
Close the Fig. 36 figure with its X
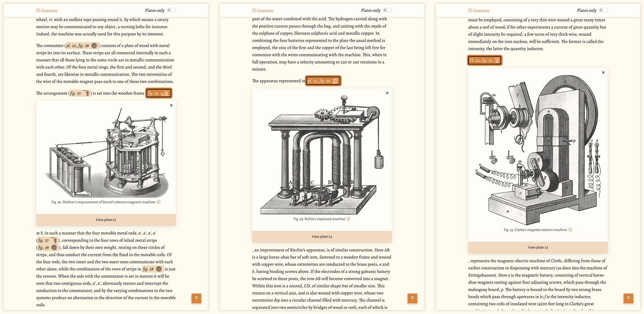tap(171, 105)
